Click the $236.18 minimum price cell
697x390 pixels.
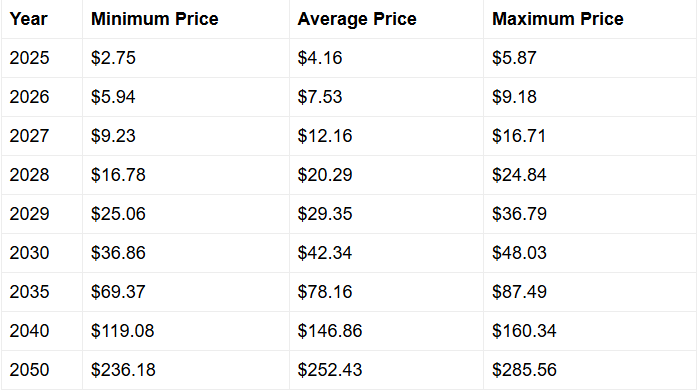[186, 370]
